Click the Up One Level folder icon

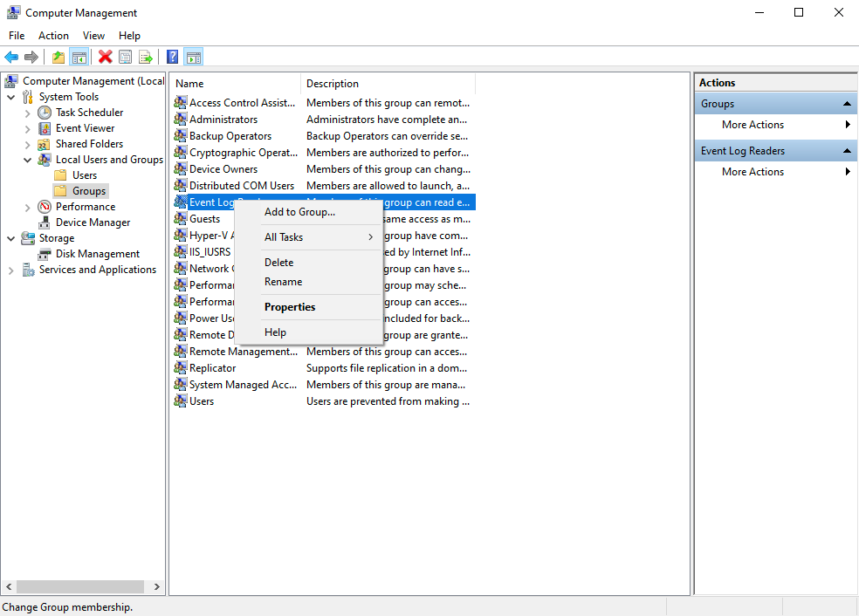pyautogui.click(x=58, y=58)
